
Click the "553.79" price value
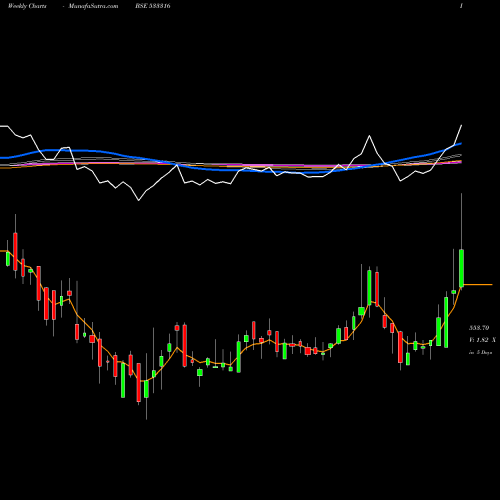click(x=479, y=328)
